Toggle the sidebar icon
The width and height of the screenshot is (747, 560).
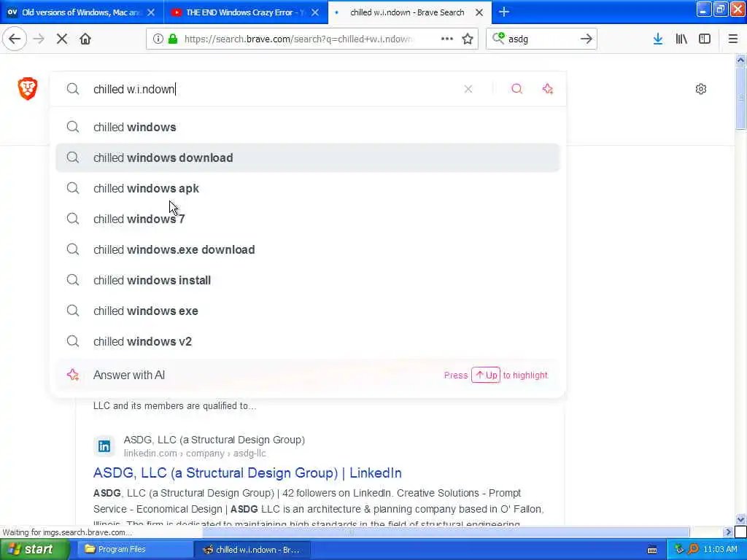point(705,39)
